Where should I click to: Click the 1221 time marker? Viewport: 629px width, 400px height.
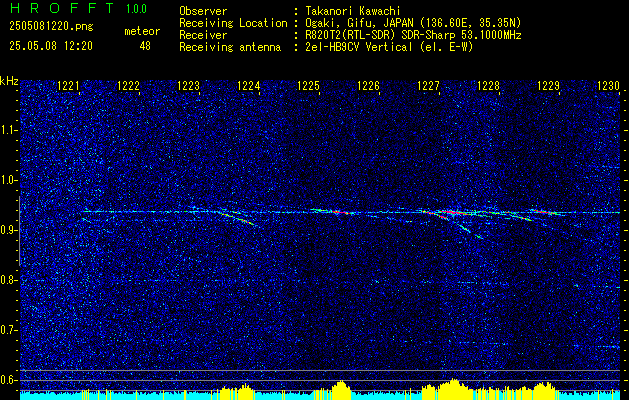[69, 86]
